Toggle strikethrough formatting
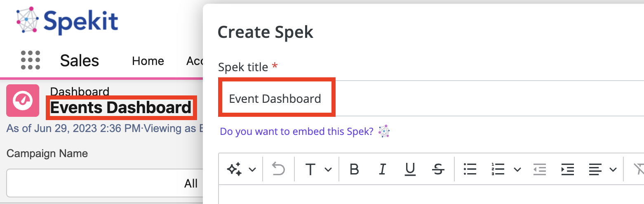This screenshot has height=204, width=644. [x=438, y=169]
